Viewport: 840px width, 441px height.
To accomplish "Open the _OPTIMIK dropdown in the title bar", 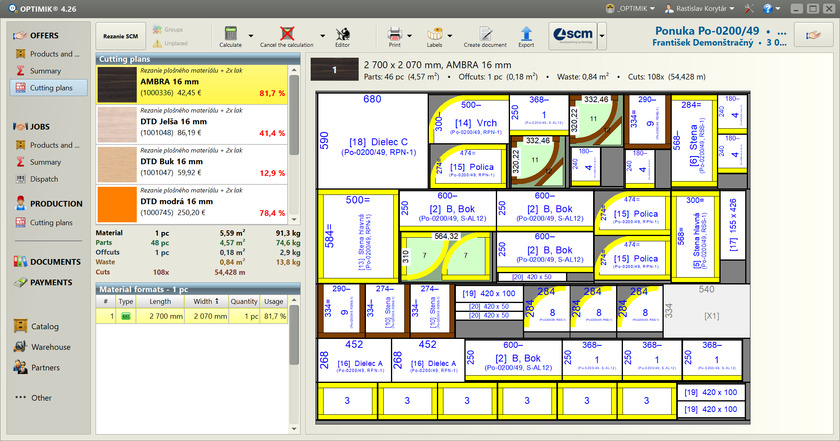I will pyautogui.click(x=631, y=9).
